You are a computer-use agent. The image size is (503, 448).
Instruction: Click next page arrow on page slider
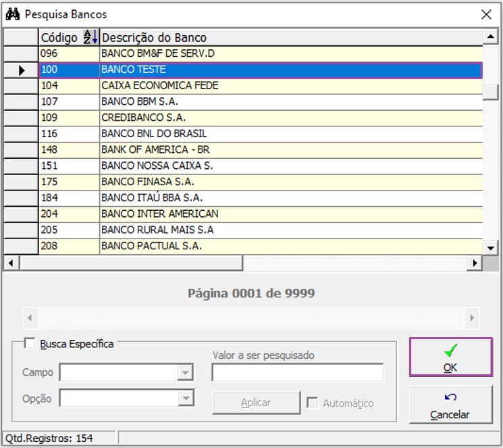pos(471,318)
